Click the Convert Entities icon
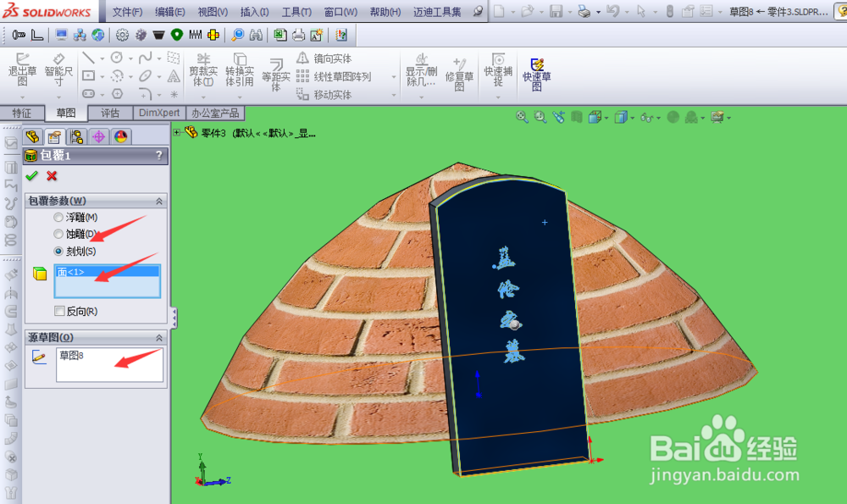 (x=238, y=70)
